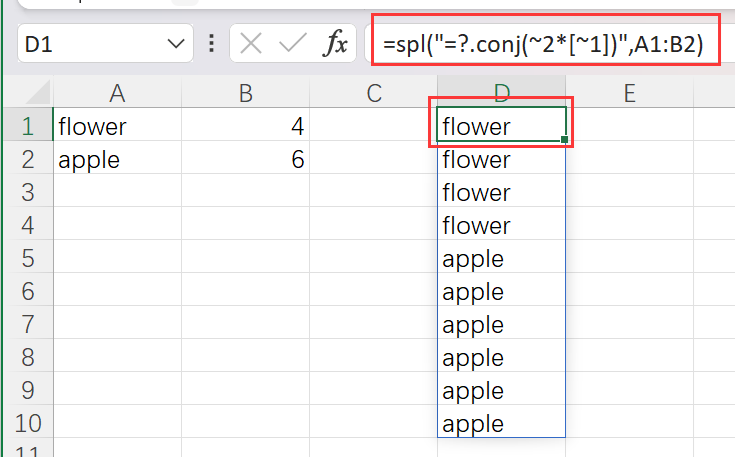735x457 pixels.
Task: Click cell A2 containing apple
Action: pyautogui.click(x=117, y=160)
